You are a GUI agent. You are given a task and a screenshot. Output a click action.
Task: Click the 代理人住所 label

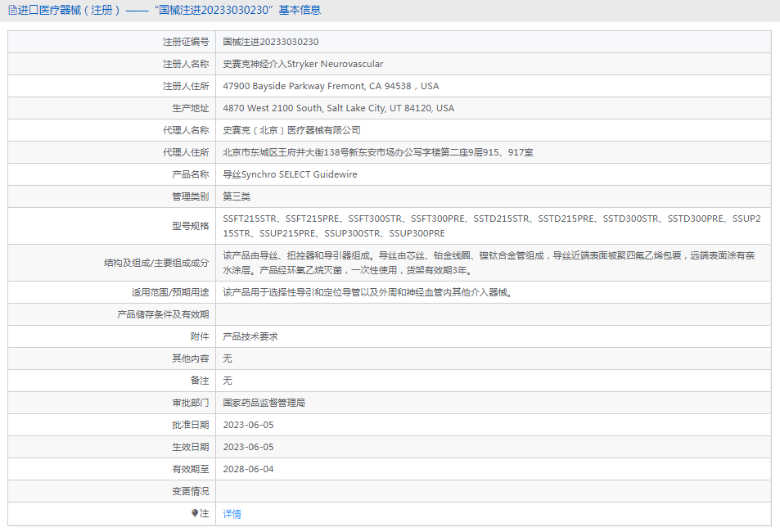[186, 152]
